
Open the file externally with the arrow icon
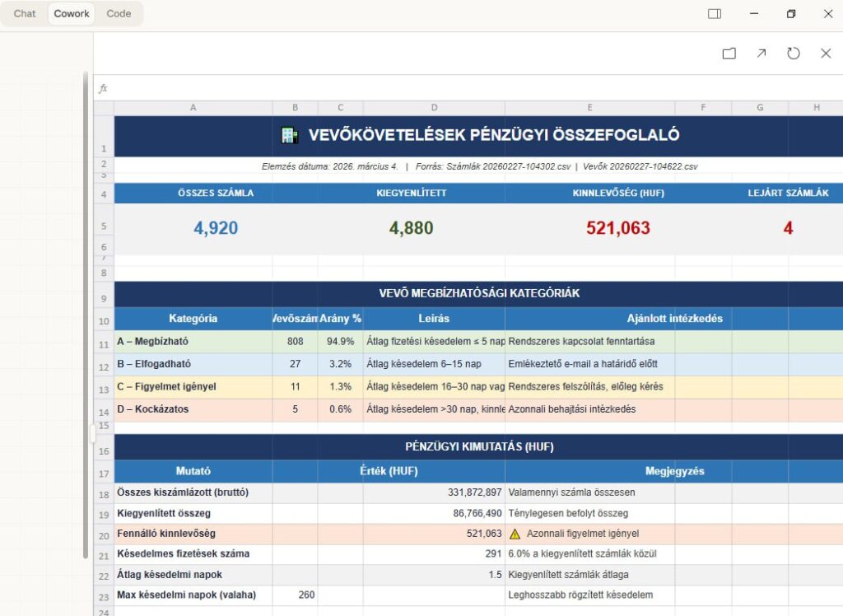pyautogui.click(x=761, y=54)
